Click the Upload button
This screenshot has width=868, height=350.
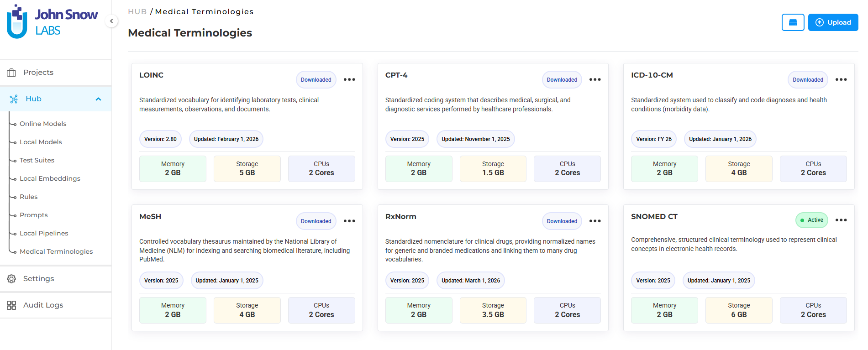click(833, 22)
